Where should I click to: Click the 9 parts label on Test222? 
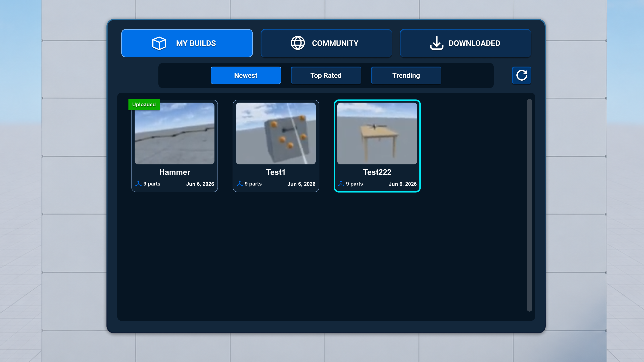point(354,184)
